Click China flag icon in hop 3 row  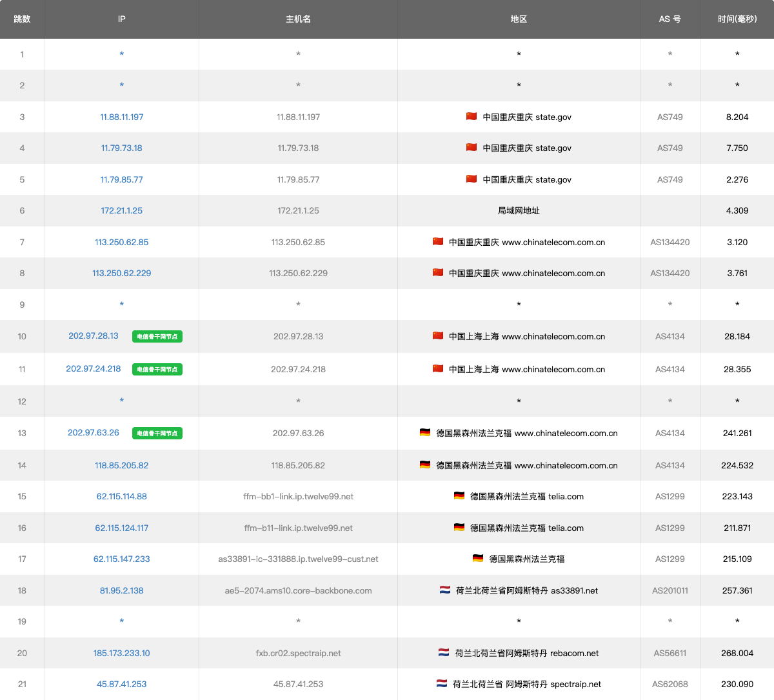pos(471,117)
